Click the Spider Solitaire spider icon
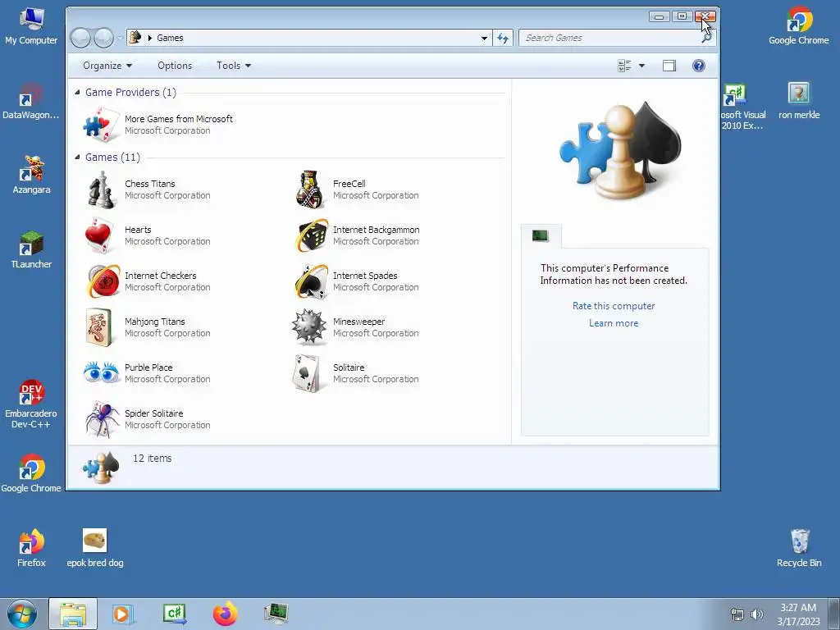This screenshot has height=630, width=840. [102, 419]
